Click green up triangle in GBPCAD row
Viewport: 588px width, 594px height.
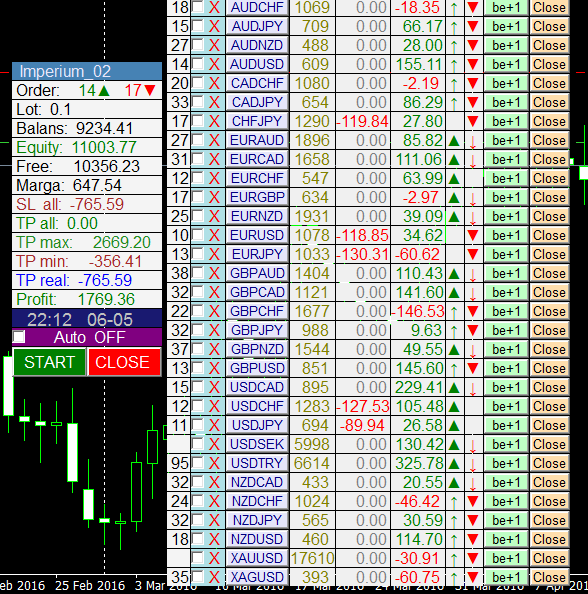454,293
